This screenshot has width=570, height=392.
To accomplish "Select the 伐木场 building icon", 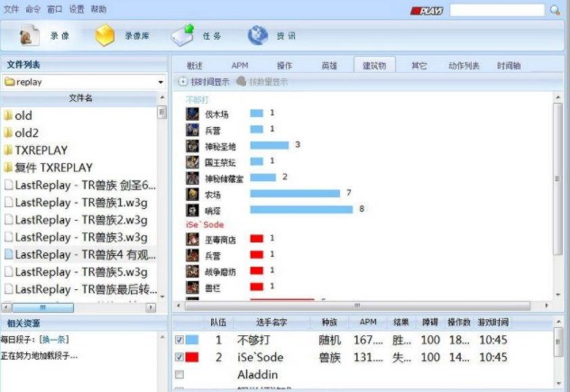I will click(x=192, y=114).
